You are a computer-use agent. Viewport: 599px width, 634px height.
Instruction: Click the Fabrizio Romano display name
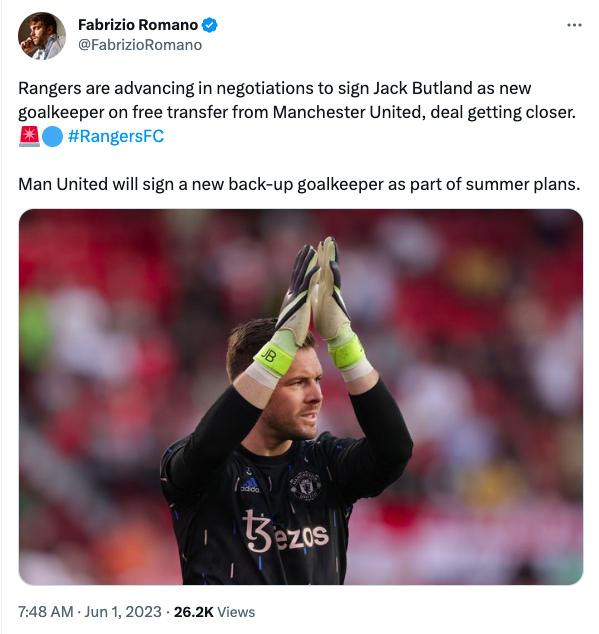(x=138, y=25)
